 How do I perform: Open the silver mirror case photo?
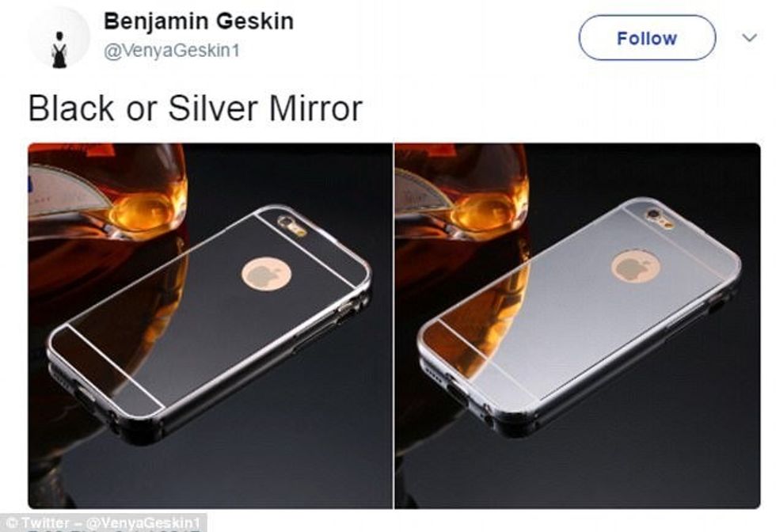click(x=577, y=325)
